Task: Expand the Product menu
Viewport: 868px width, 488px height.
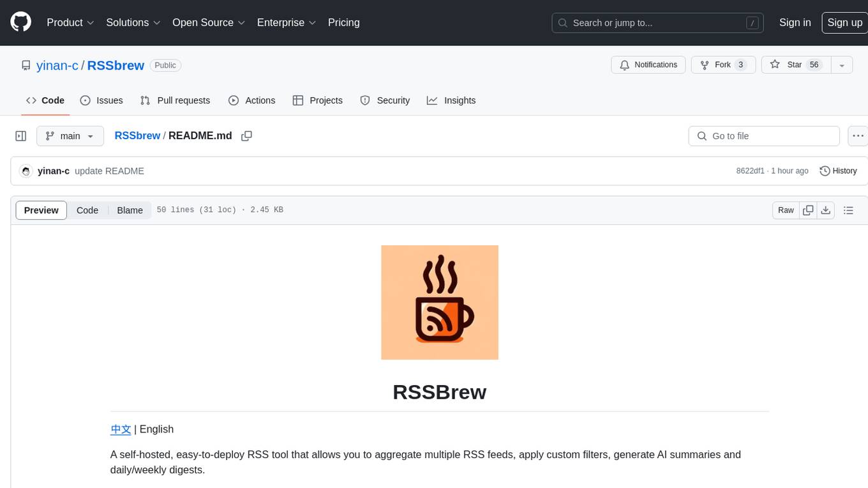Action: click(x=70, y=22)
